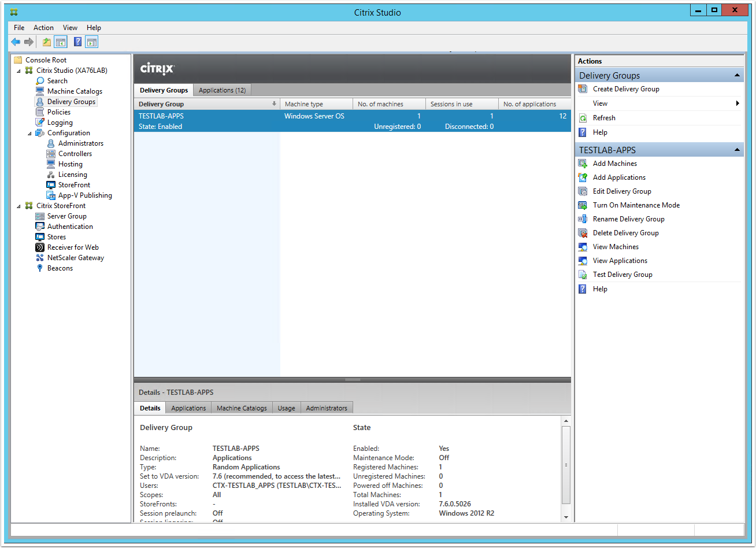Click the Forward arrow toolbar icon
This screenshot has width=756, height=548.
[x=28, y=42]
